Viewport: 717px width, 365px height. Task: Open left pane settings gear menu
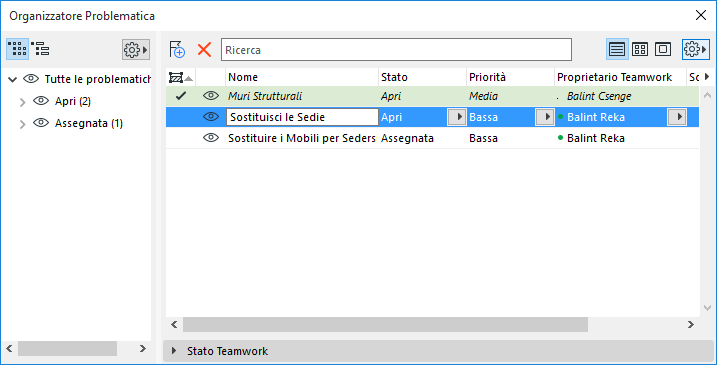point(136,49)
